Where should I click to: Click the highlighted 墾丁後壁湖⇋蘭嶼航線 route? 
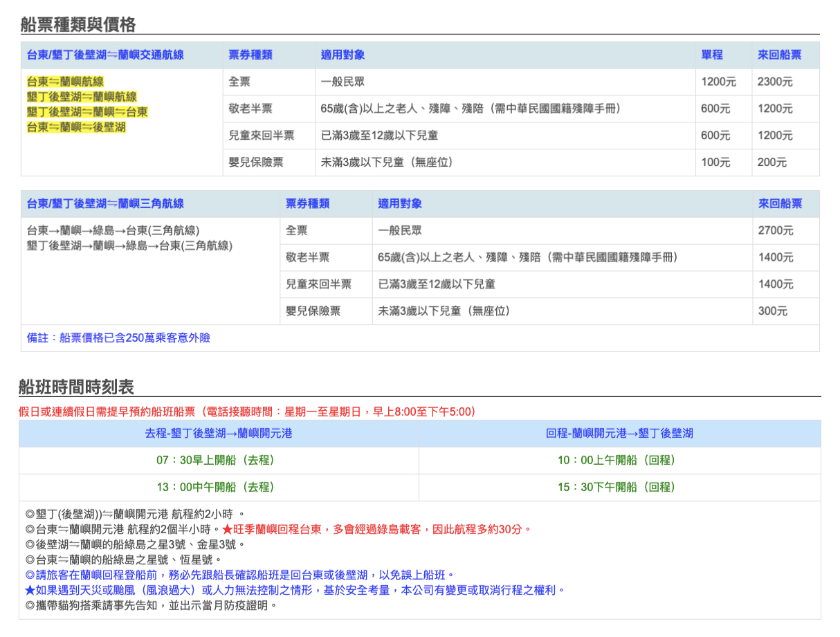82,97
